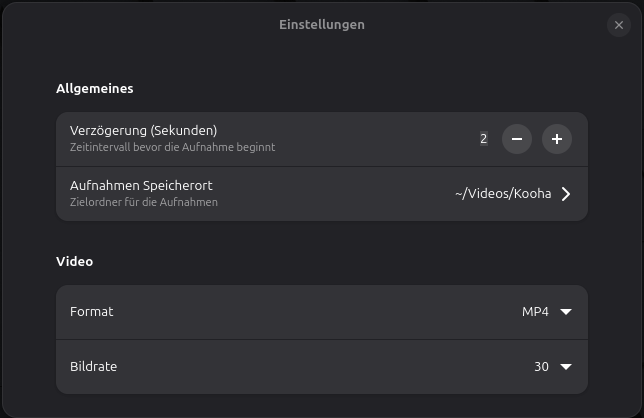Click the Zeitintervall bevor die Aufnahme beginnt subtitle
Viewport: 644px width, 418px height.
(x=172, y=147)
